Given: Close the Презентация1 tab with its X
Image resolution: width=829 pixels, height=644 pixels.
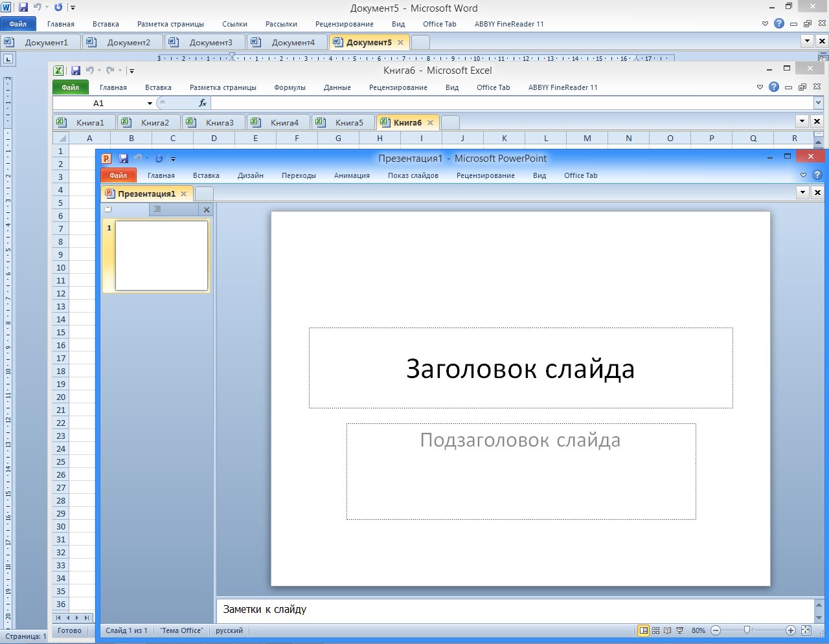Looking at the screenshot, I should [x=183, y=194].
